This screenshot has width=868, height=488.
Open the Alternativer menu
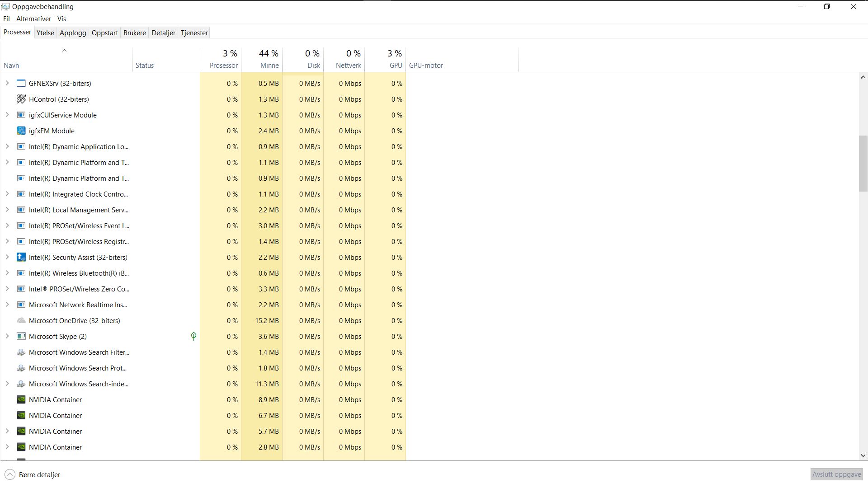coord(33,19)
